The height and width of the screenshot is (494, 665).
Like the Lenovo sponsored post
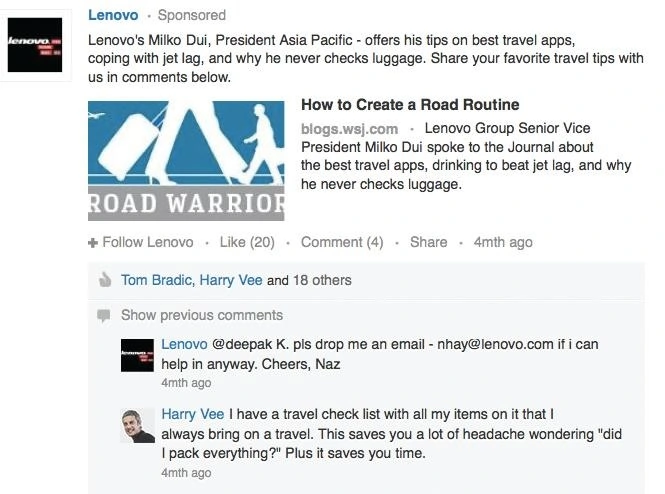[246, 242]
